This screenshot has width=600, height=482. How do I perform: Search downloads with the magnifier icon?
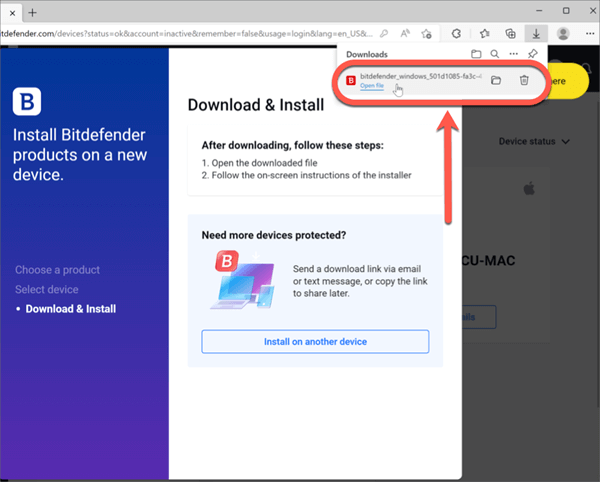tap(495, 53)
